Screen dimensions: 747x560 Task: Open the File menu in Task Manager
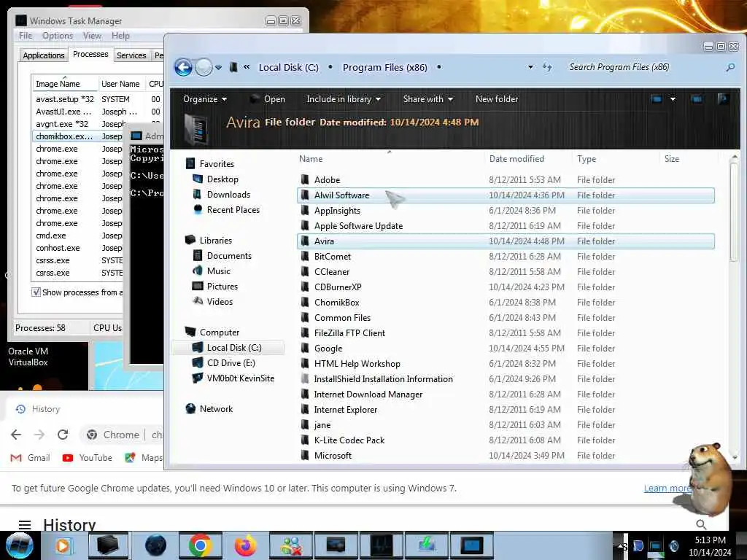[x=26, y=36]
